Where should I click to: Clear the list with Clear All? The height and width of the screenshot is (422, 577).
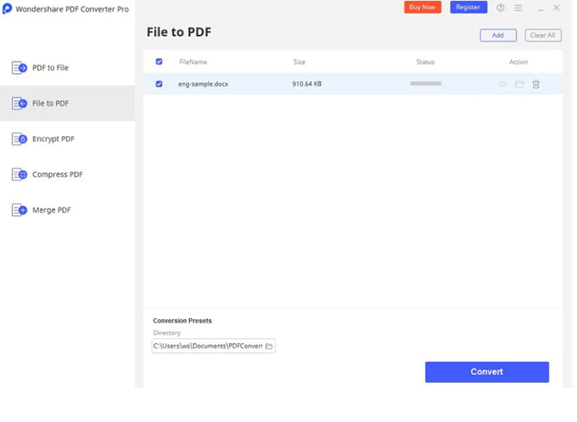pyautogui.click(x=543, y=35)
